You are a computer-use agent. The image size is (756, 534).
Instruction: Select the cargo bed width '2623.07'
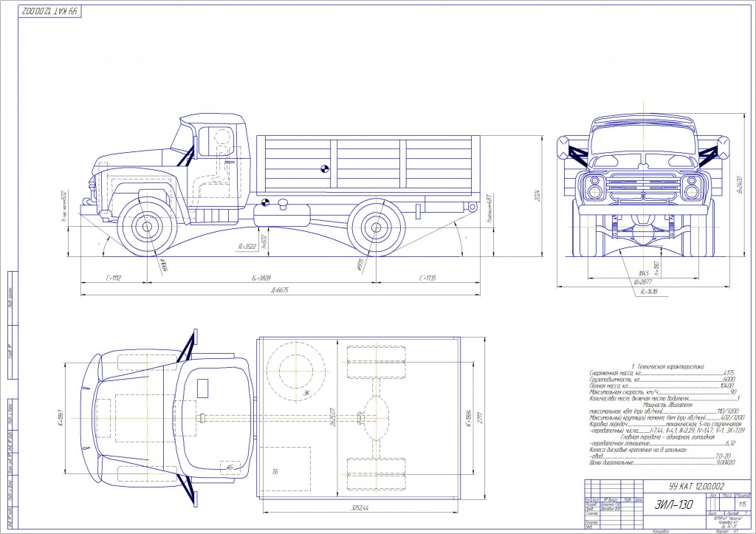click(x=331, y=418)
